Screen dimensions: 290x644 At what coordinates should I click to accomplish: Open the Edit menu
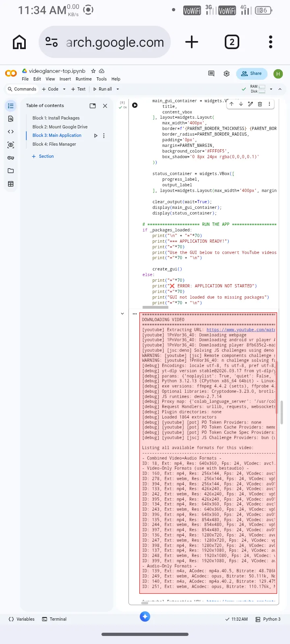click(x=37, y=79)
